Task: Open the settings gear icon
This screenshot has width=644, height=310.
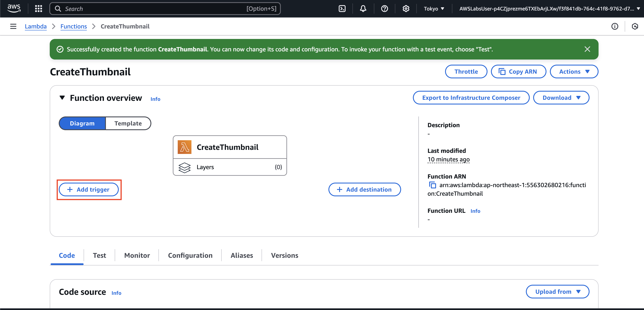Action: (x=406, y=9)
